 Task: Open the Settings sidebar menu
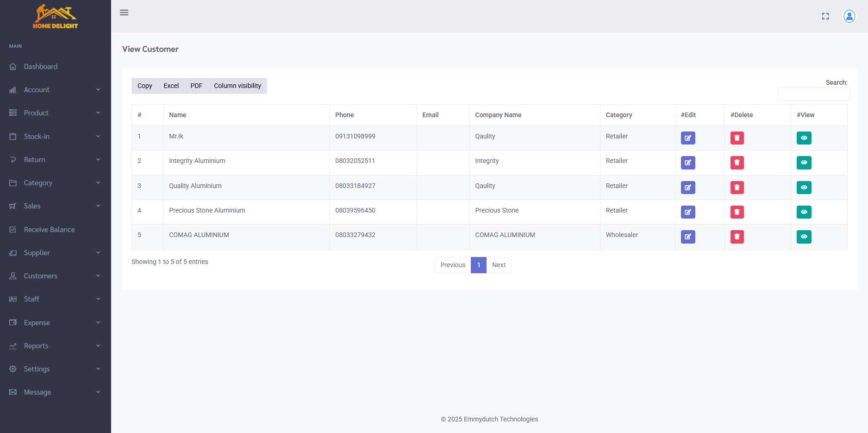point(56,369)
